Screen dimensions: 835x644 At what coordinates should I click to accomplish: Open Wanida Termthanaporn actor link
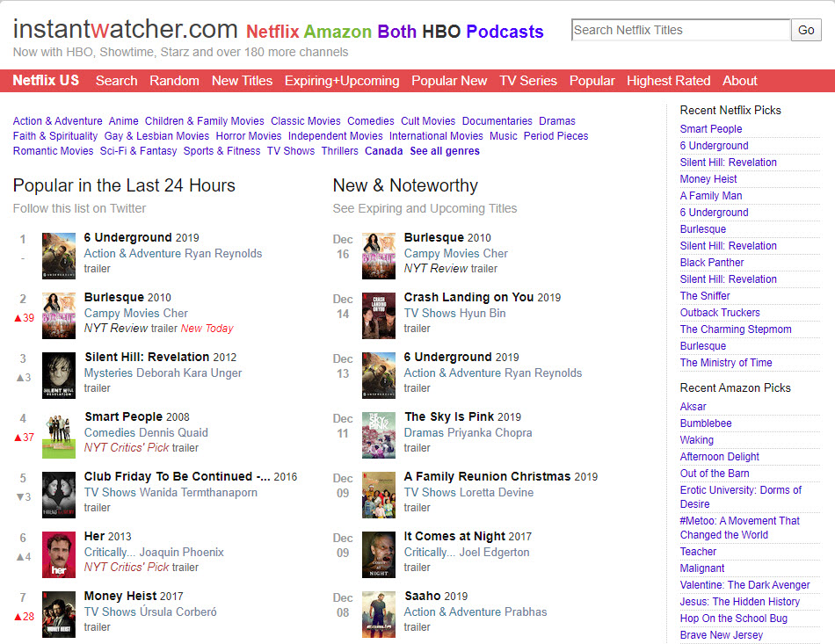pyautogui.click(x=198, y=493)
